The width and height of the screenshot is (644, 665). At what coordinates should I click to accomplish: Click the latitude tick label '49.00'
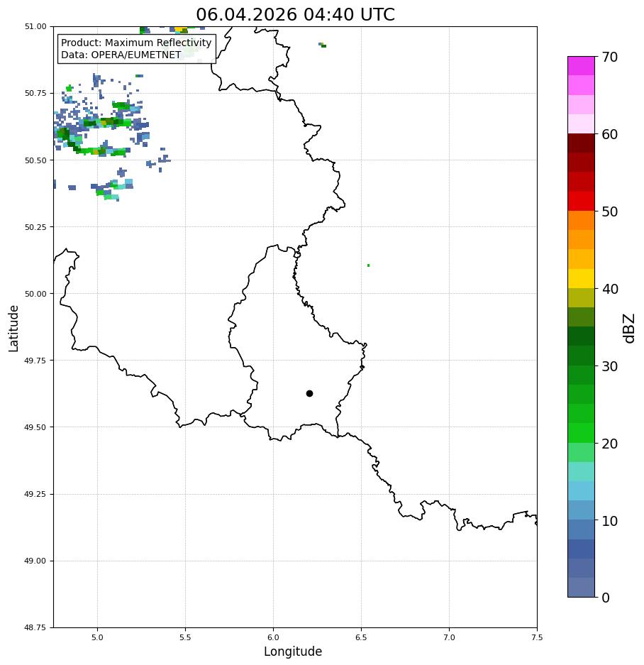[x=35, y=561]
